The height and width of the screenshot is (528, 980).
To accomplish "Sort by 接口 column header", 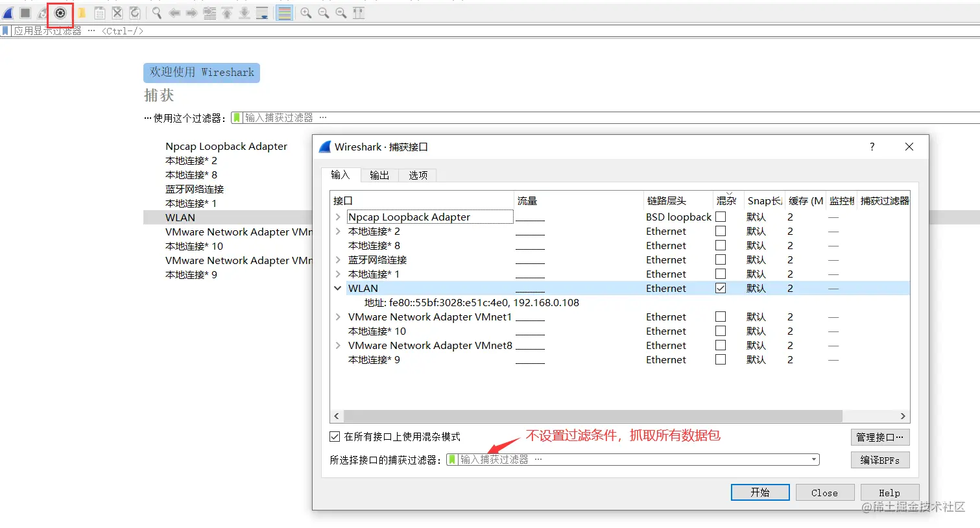I will pyautogui.click(x=422, y=200).
